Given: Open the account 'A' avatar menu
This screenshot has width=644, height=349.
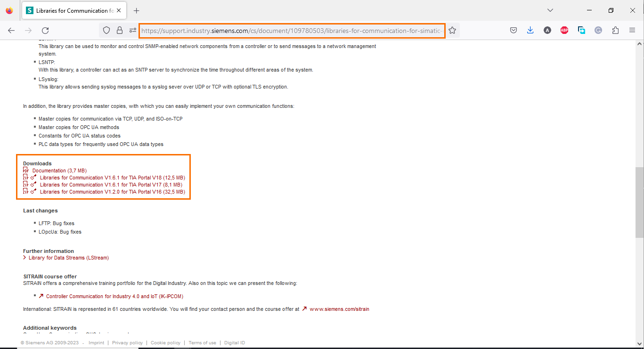Looking at the screenshot, I should tap(547, 30).
